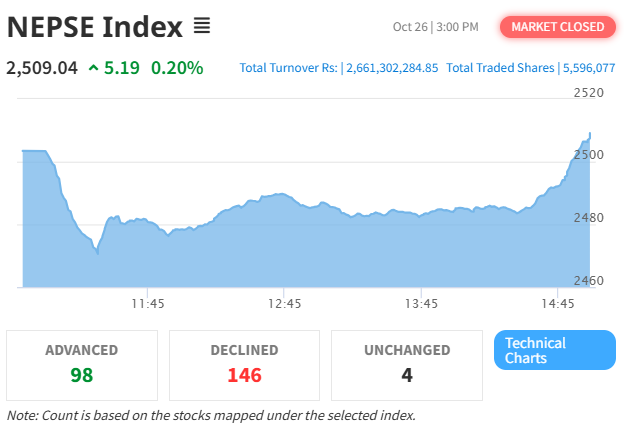This screenshot has height=437, width=624.
Task: Click the 13:45 time label on chart axis
Action: coord(422,303)
